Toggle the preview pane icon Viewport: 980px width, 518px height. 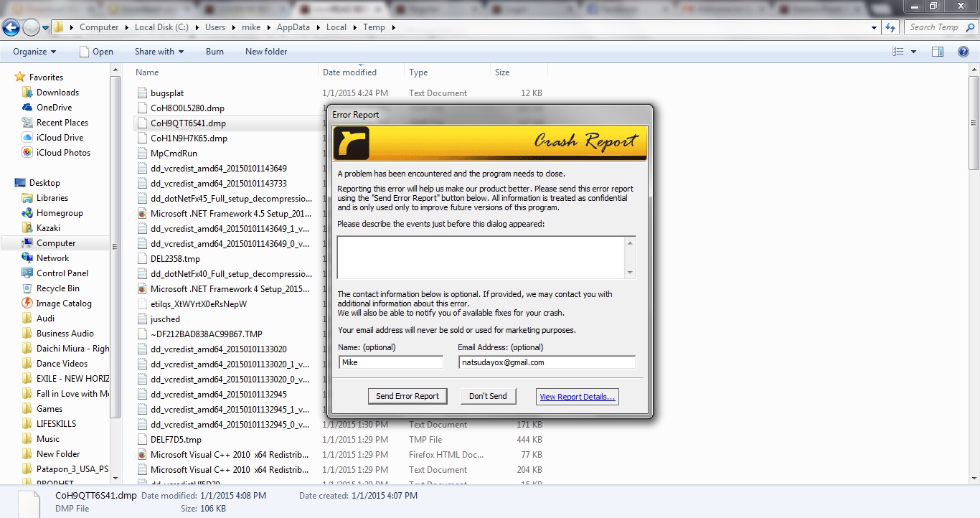(937, 52)
